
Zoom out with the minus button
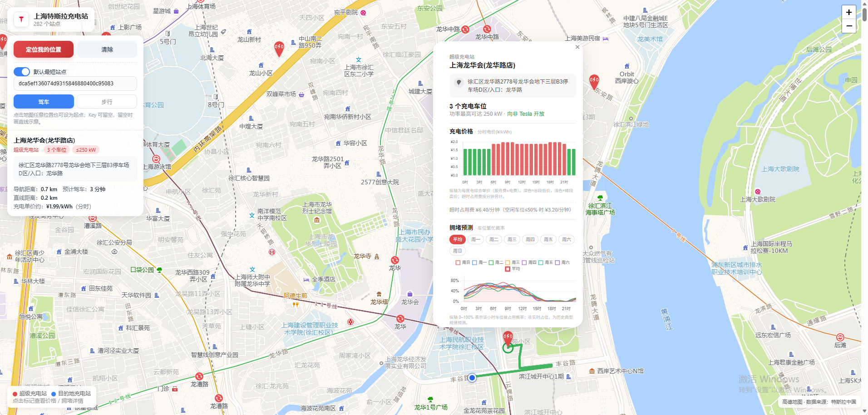click(x=849, y=26)
